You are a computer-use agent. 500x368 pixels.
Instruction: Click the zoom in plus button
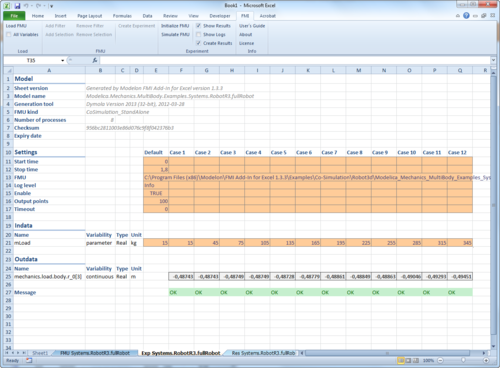click(486, 360)
